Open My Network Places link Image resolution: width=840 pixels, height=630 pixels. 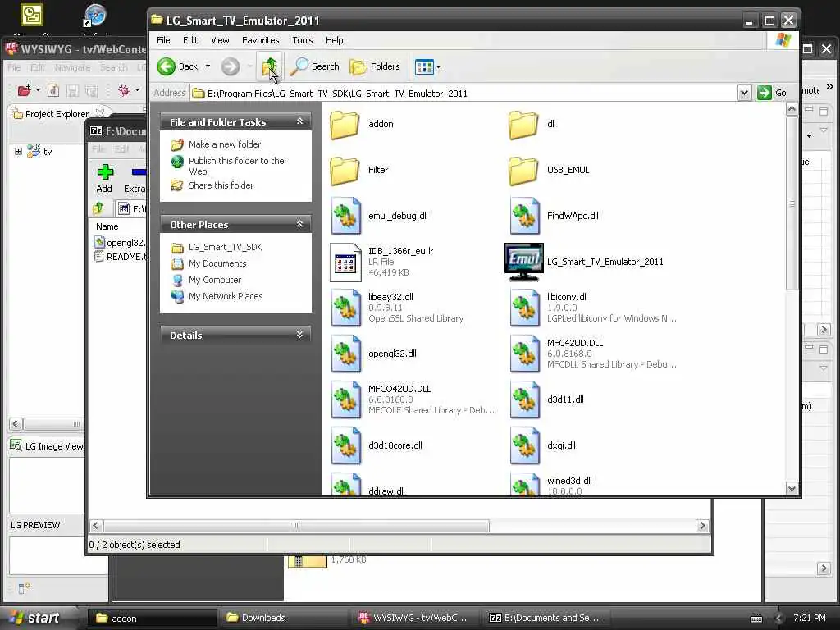click(x=226, y=296)
